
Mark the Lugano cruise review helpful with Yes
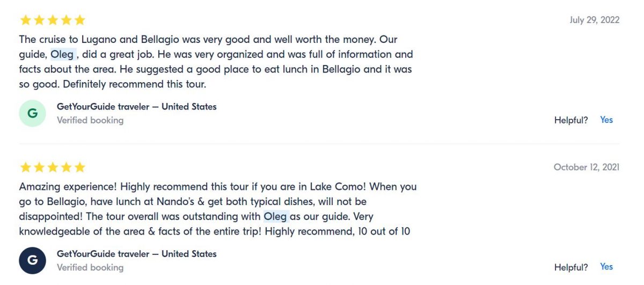(606, 120)
